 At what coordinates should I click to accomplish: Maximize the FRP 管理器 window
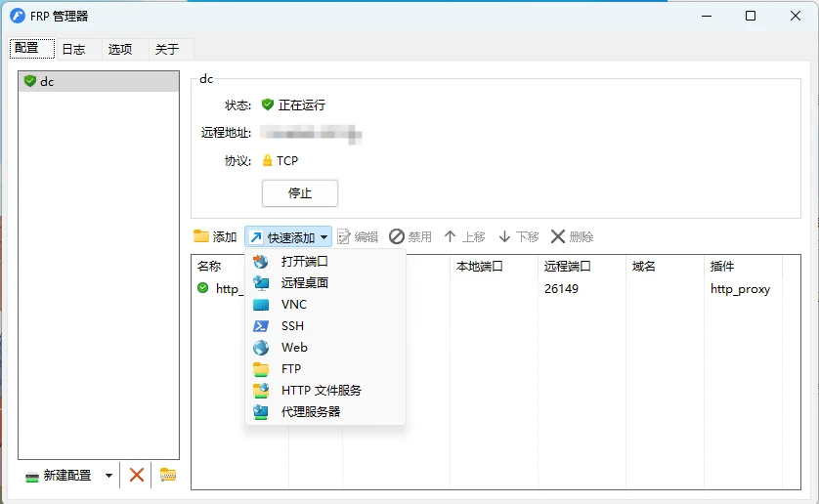[x=751, y=16]
